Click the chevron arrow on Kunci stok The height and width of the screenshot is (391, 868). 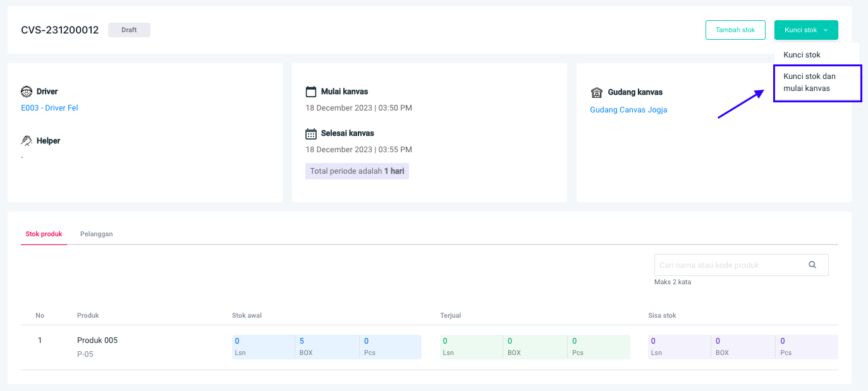coord(826,30)
